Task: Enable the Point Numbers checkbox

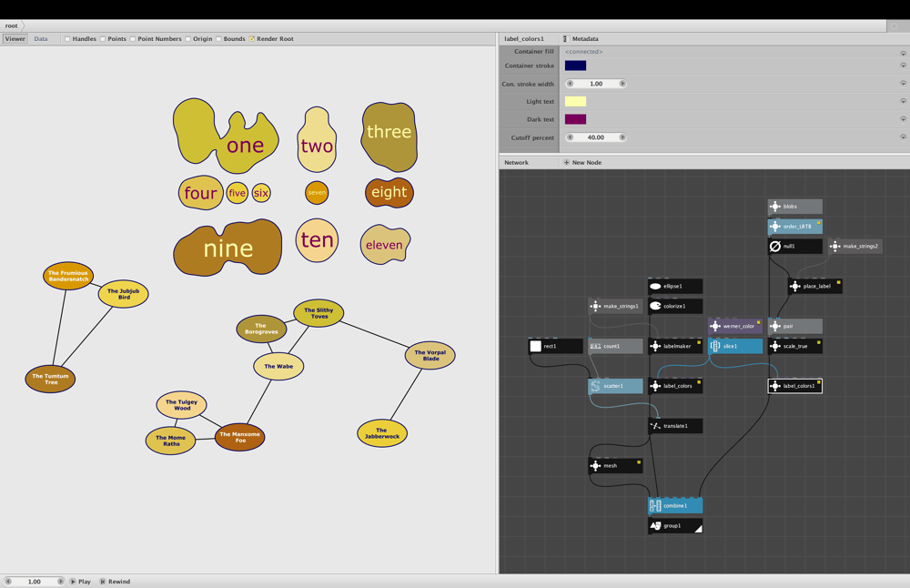Action: coord(133,39)
